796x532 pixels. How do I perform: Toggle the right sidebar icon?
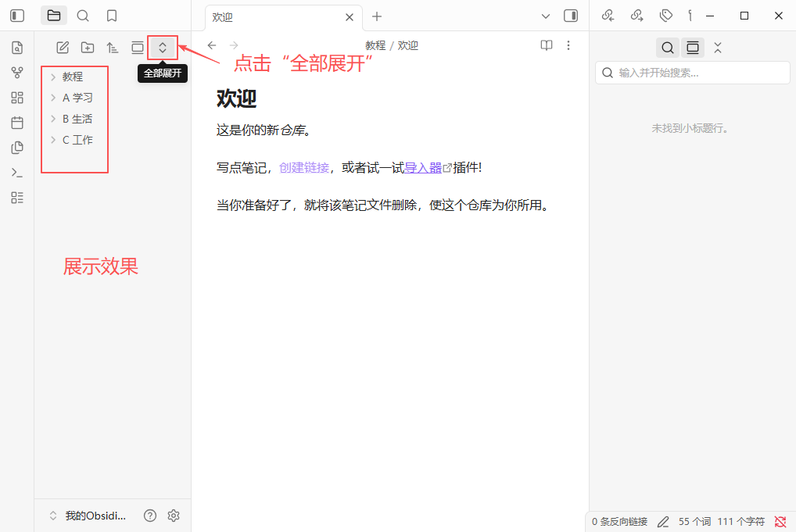[x=571, y=16]
